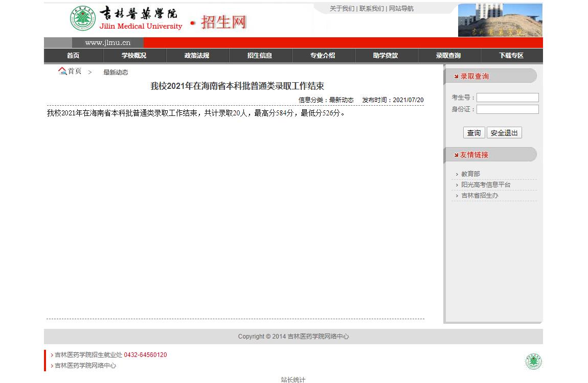The image size is (588, 383).
Task: Open 专业介绍 in the navigation bar
Action: [323, 56]
